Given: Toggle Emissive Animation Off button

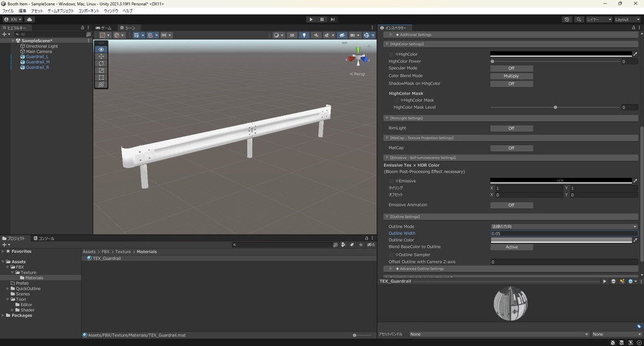Looking at the screenshot, I should [511, 205].
